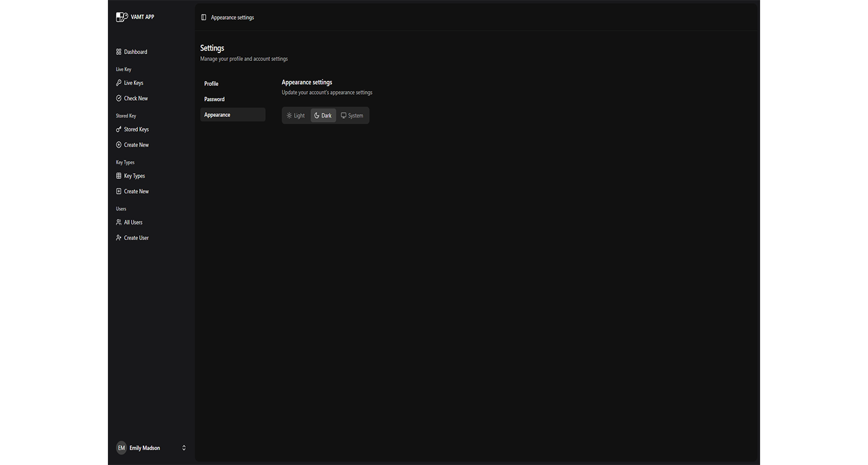Click the Appearance settings breadcrumb text

(x=233, y=17)
